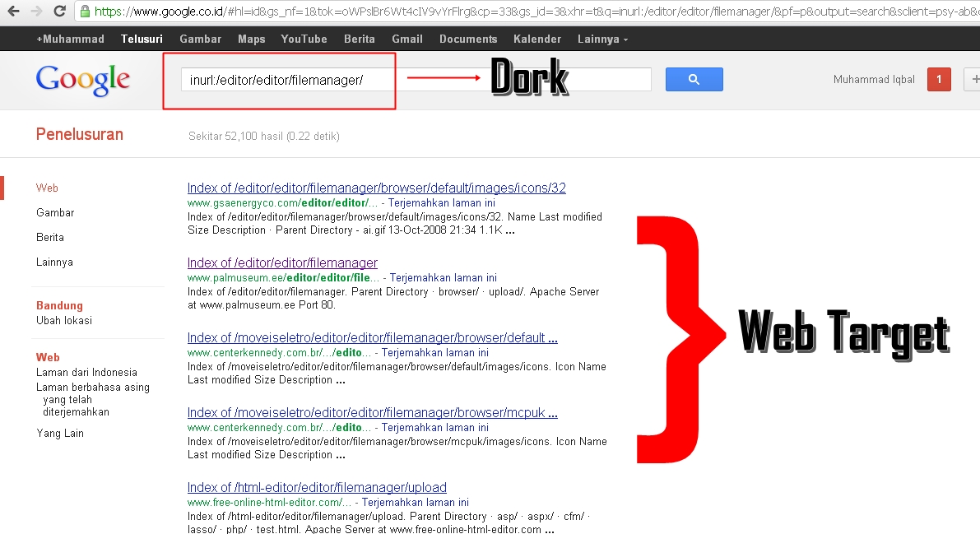Click Ubah lokasi link

click(63, 320)
